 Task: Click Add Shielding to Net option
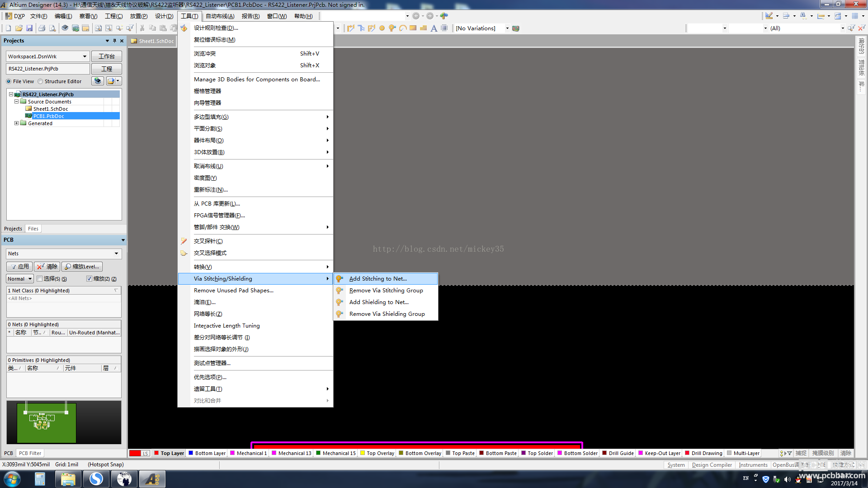(x=378, y=302)
